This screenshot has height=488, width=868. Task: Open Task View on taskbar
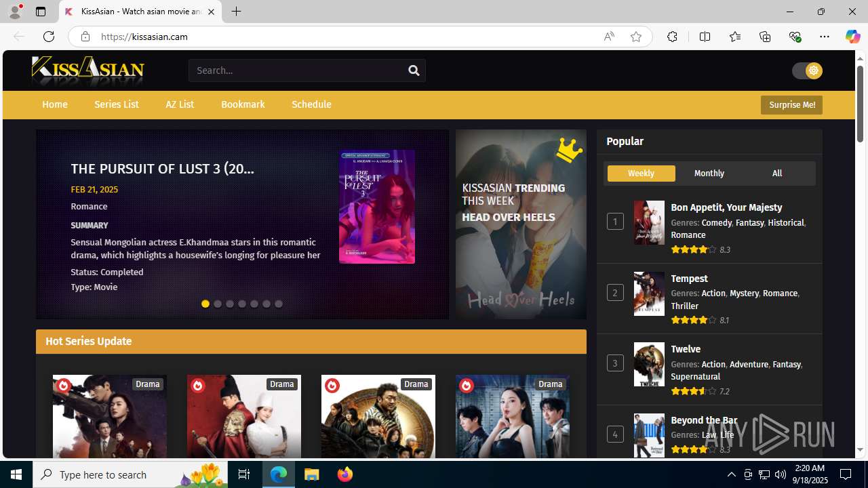click(244, 474)
